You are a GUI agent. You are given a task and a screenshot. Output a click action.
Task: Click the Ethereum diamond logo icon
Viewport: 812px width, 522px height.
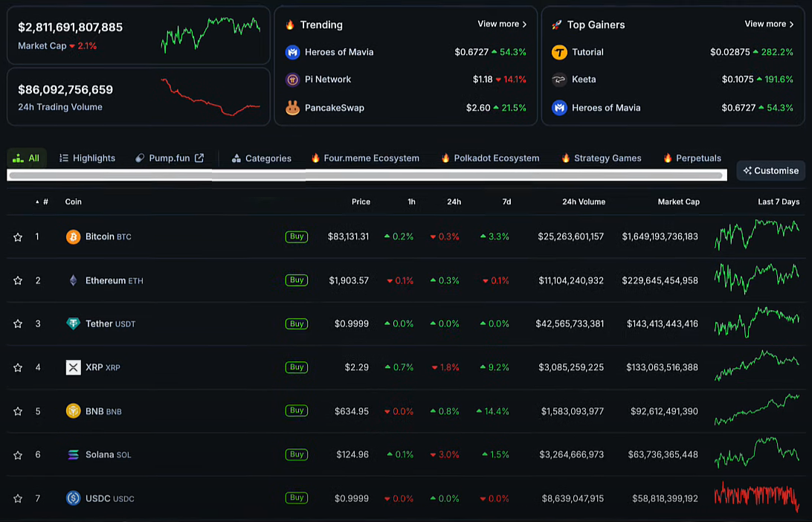73,280
